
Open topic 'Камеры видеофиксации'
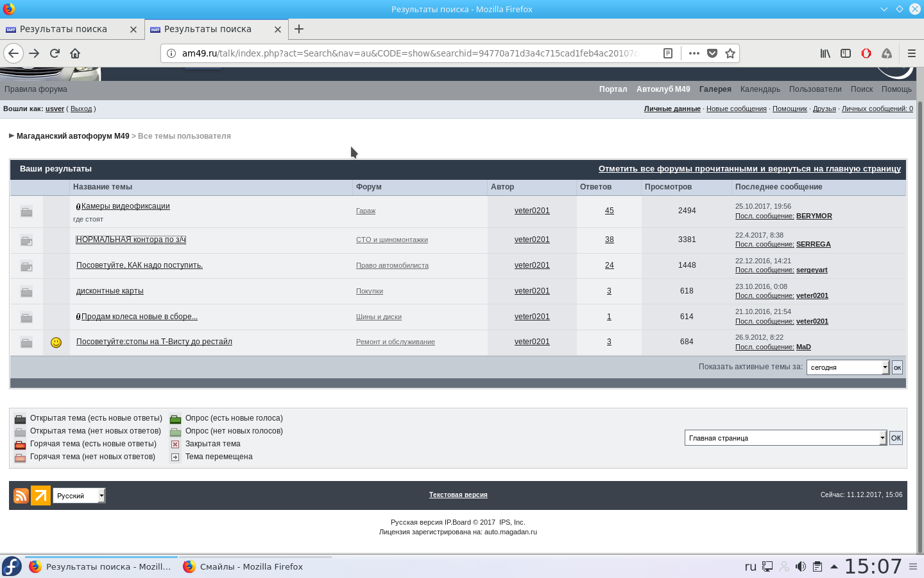125,206
